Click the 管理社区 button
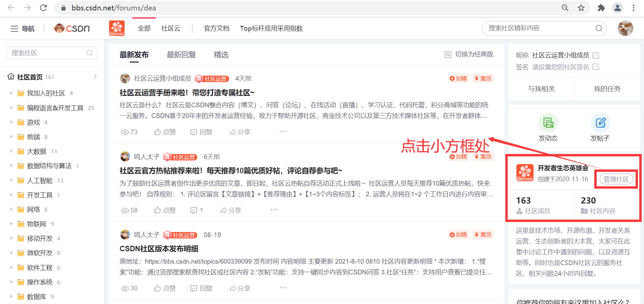 [616, 179]
